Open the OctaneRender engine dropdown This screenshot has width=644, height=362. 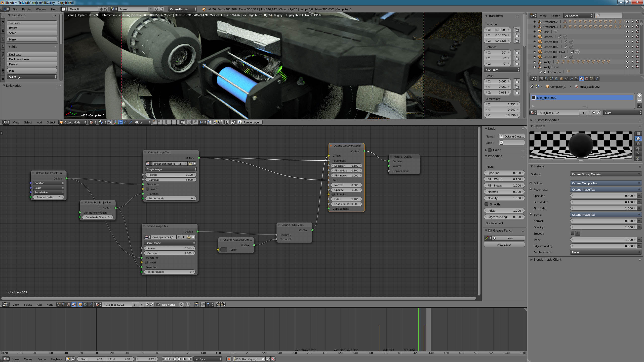click(x=183, y=9)
